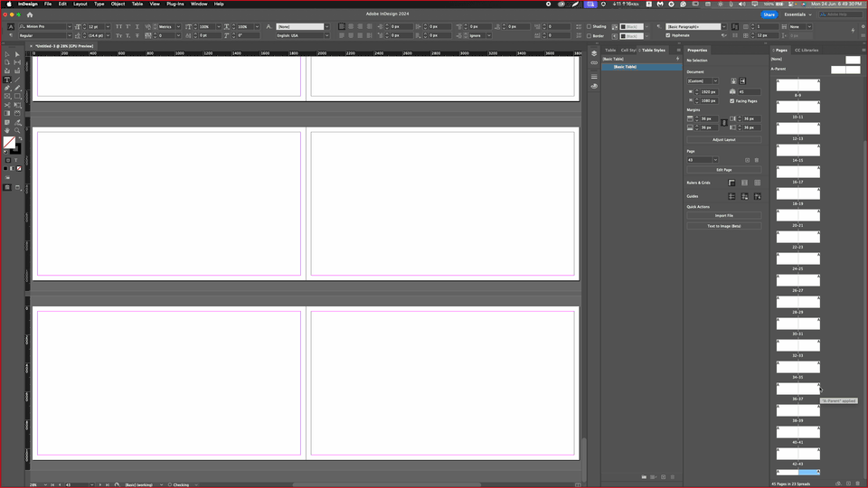Click the Adjust Layout button

click(x=724, y=140)
